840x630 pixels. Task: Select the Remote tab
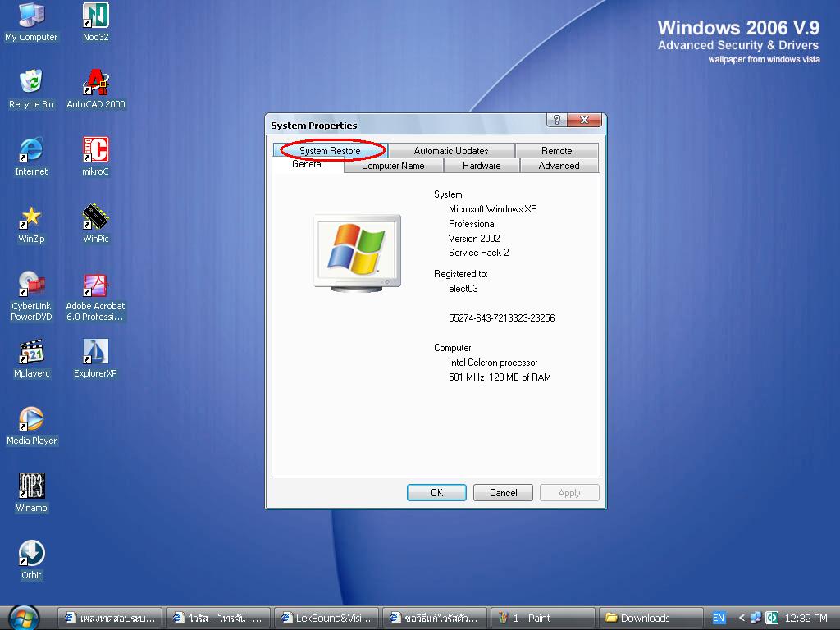(557, 151)
